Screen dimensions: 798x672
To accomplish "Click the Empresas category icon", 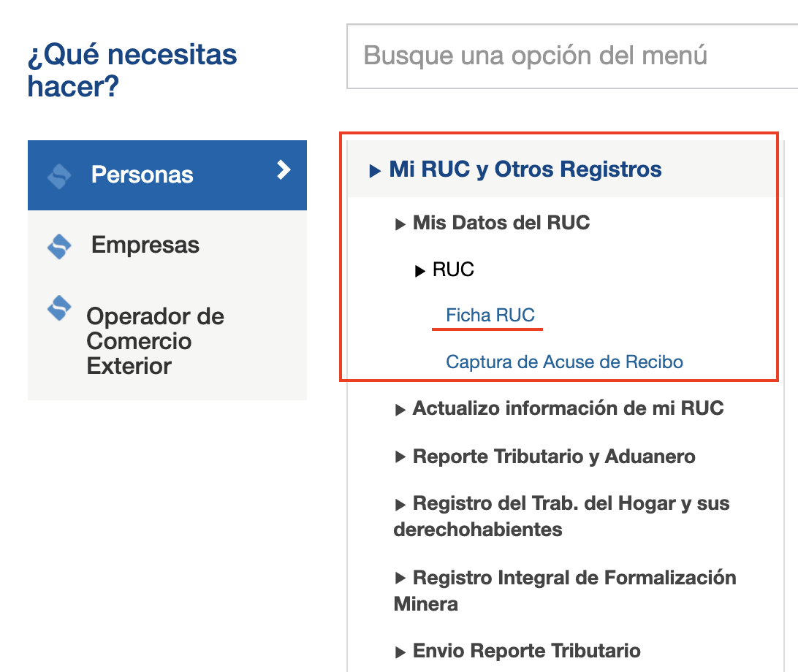I will (59, 246).
